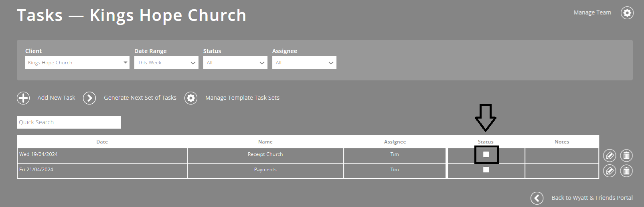Open the Assignee filter dropdown
Screen dimensions: 644x207
pos(304,63)
